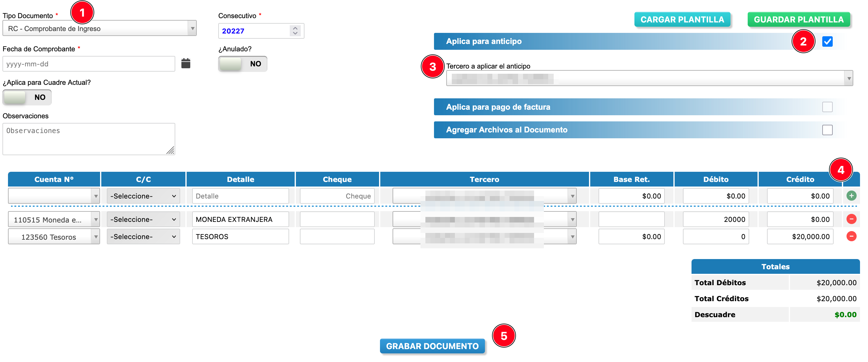
Task: Click the Fecha de Comprobante field
Action: tap(89, 63)
